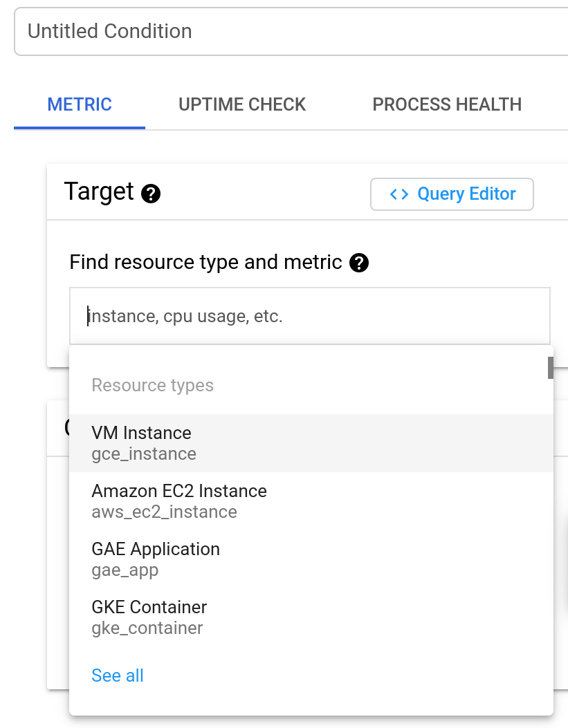Click the code brackets icon in Query Editor
The image size is (568, 728).
point(399,194)
